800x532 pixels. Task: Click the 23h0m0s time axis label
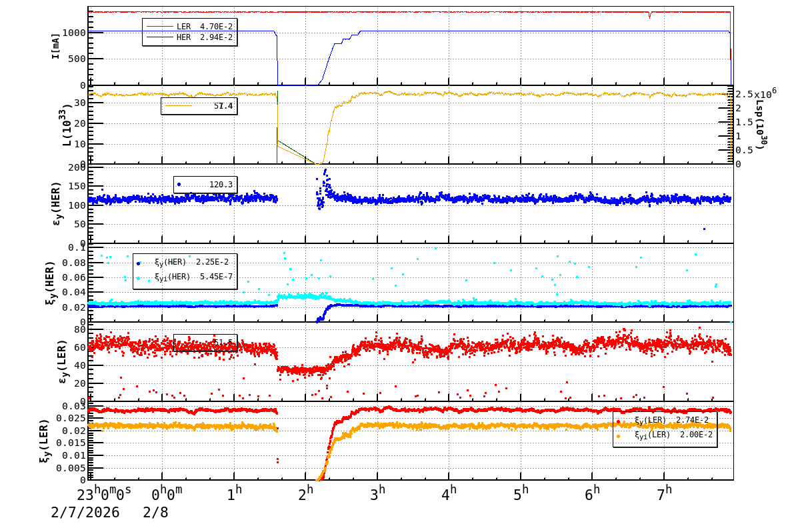104,495
